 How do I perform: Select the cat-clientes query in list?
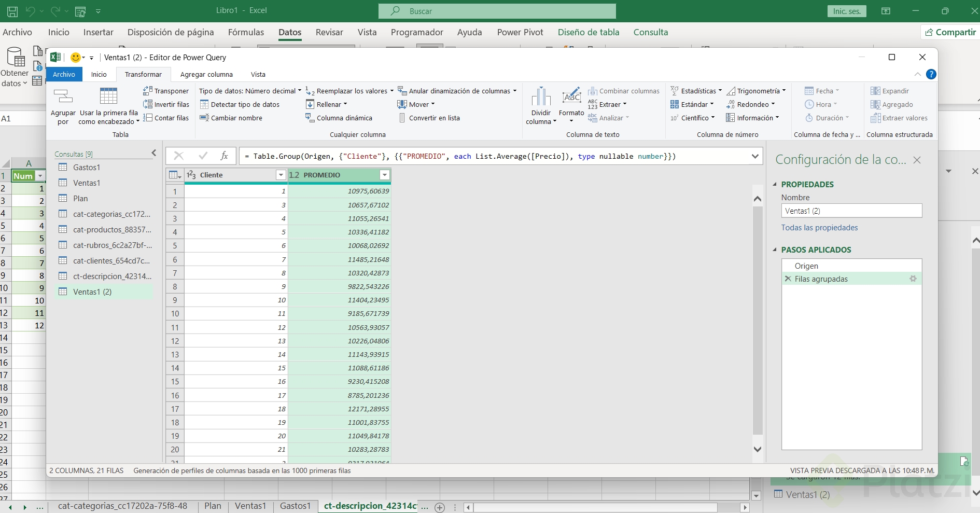click(x=111, y=260)
